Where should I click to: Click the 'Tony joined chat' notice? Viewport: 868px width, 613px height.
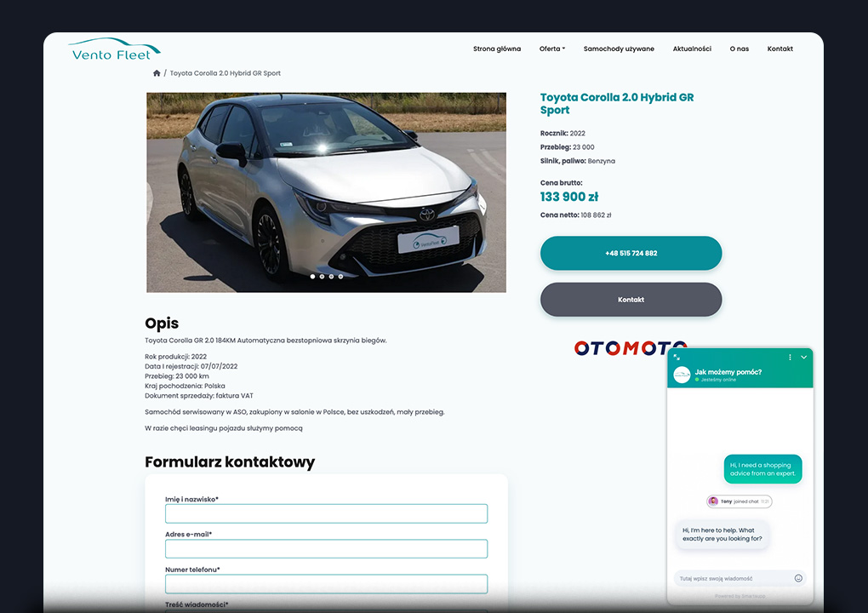coord(739,501)
